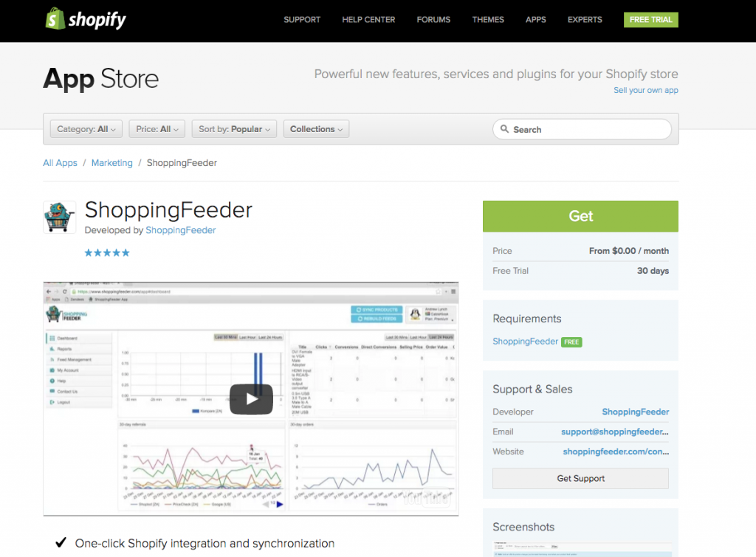The height and width of the screenshot is (557, 756).
Task: Focus the Search input field
Action: (582, 129)
